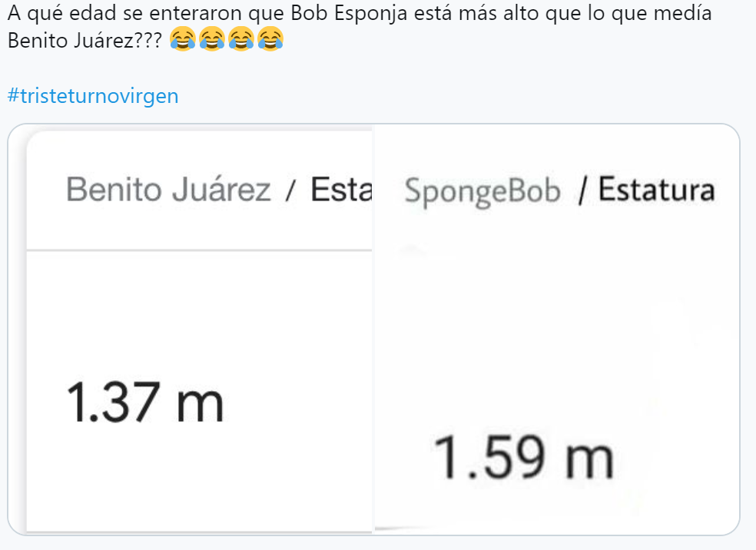Click the third laughing-crying emoji
This screenshot has height=550, width=756.
click(241, 38)
